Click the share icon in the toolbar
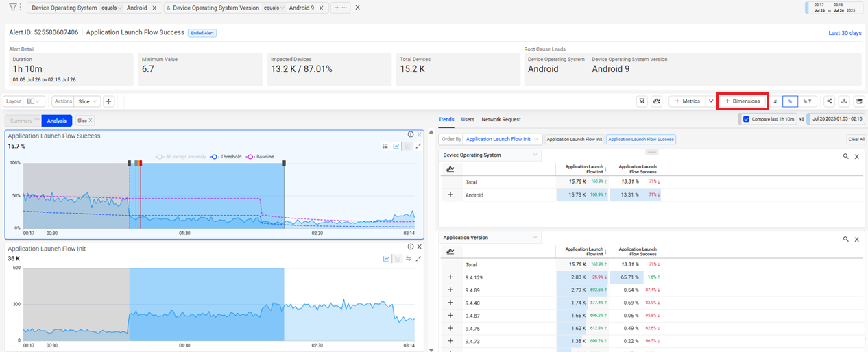The width and height of the screenshot is (868, 352). tap(830, 101)
